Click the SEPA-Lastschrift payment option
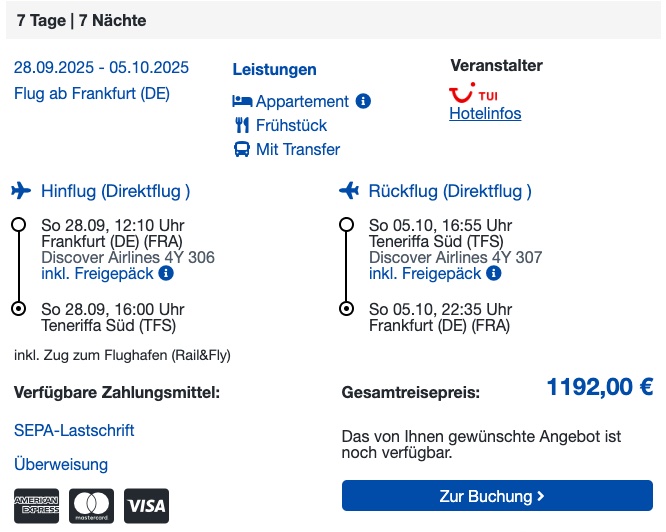The height and width of the screenshot is (532, 666). tap(74, 430)
